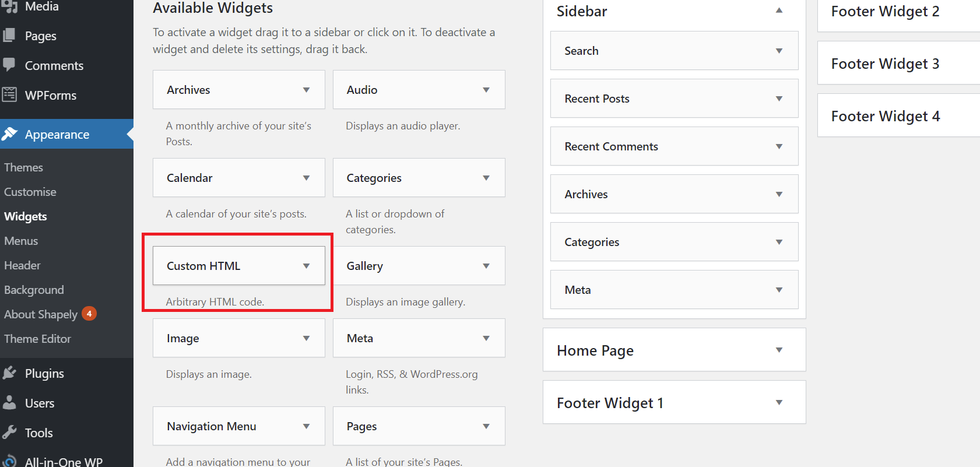980x467 pixels.
Task: Select the Widgets submenu link
Action: [26, 216]
